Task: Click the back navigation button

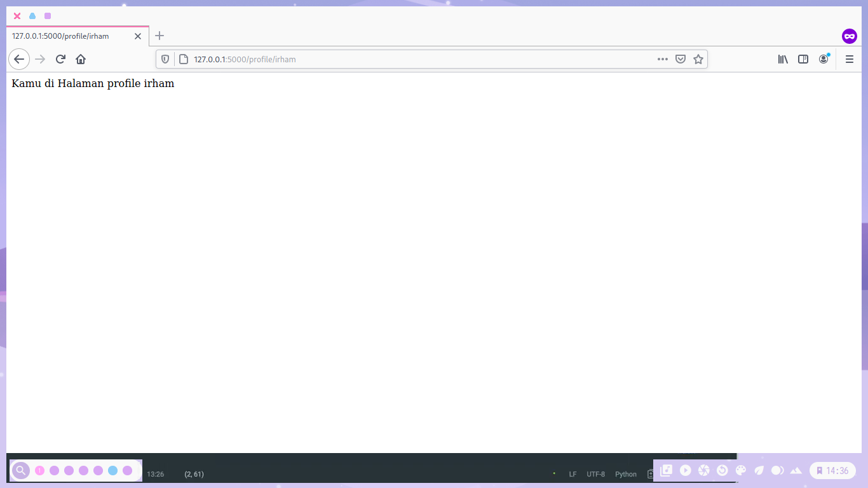Action: click(18, 59)
